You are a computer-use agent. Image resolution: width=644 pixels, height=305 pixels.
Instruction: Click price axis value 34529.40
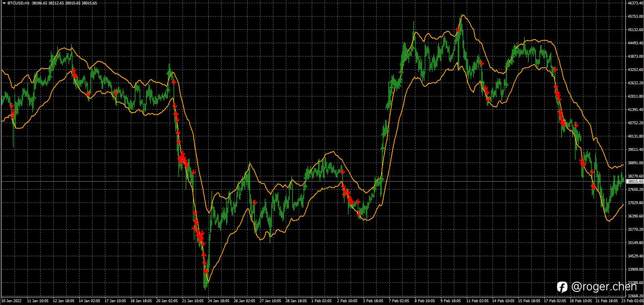point(635,256)
